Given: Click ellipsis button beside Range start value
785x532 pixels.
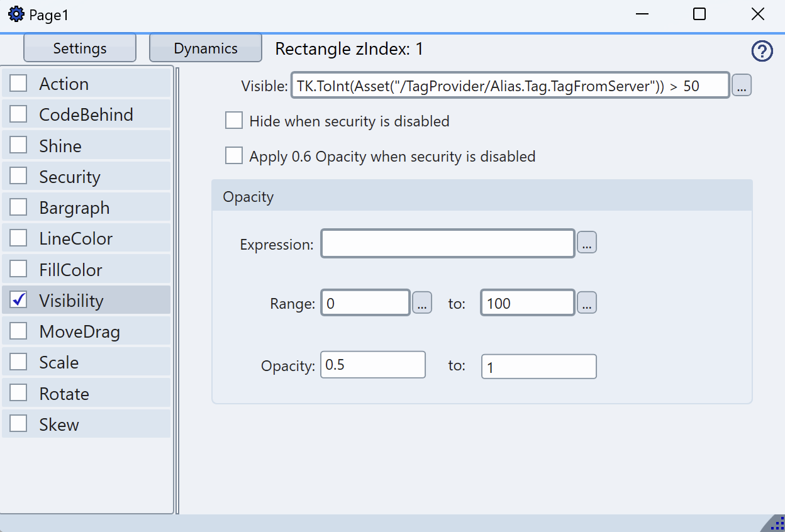Looking at the screenshot, I should (421, 303).
